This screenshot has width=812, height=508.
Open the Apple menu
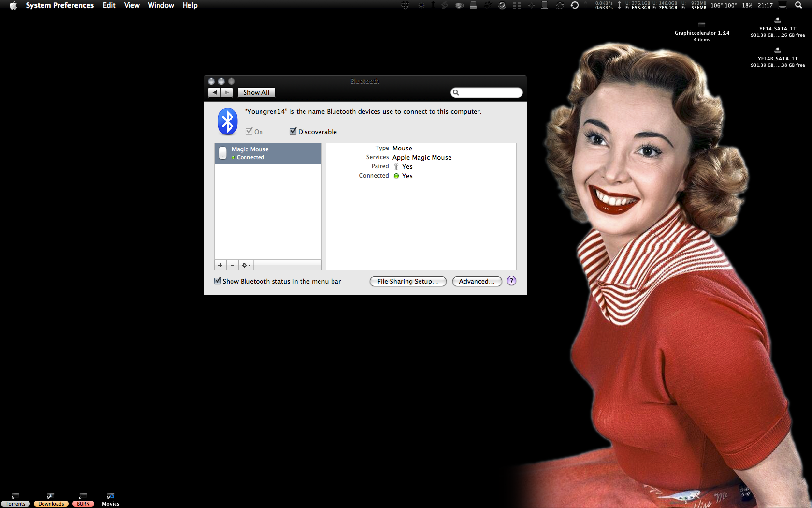click(x=13, y=5)
